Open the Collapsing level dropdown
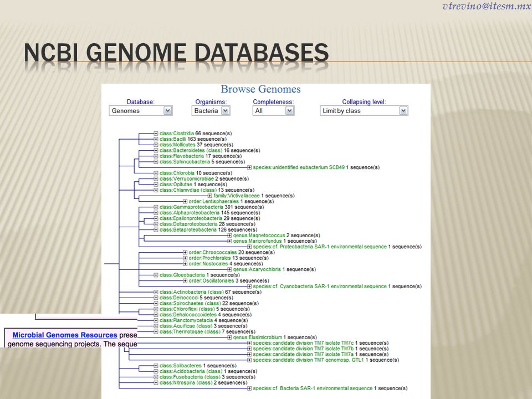The width and height of the screenshot is (532, 399). point(364,111)
